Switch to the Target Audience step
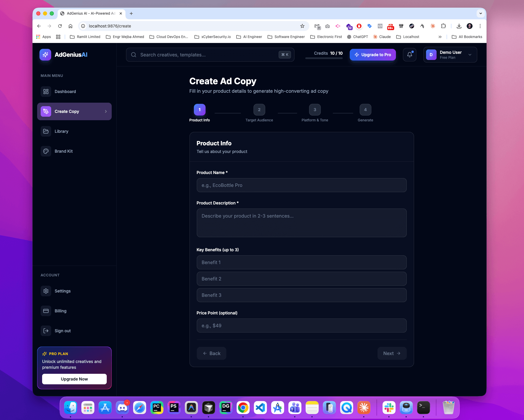 pyautogui.click(x=259, y=110)
